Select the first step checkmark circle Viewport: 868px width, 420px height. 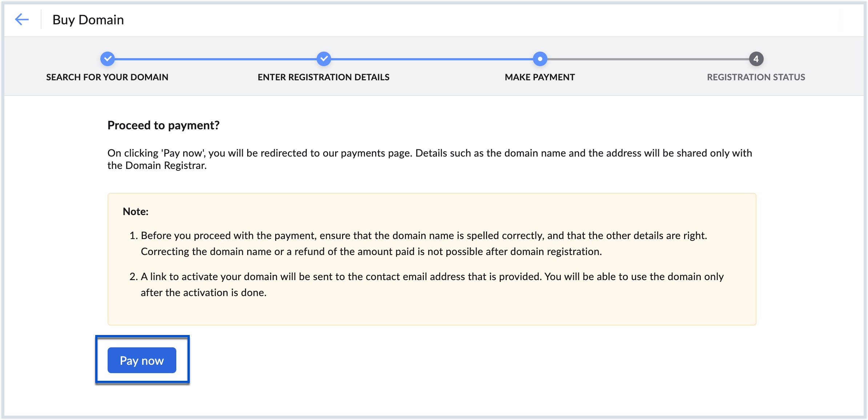pos(107,59)
